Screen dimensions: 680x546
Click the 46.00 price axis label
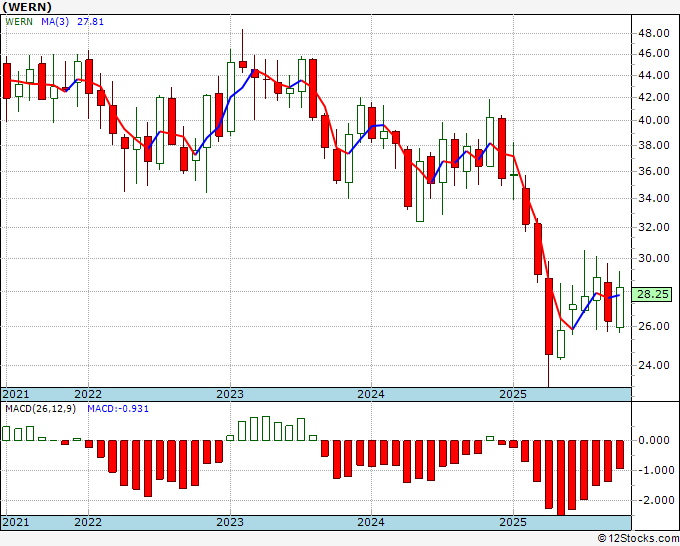(653, 53)
